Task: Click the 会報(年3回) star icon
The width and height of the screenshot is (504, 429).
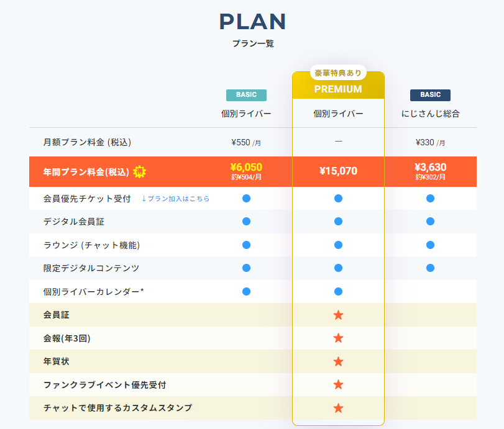Action: click(x=338, y=338)
